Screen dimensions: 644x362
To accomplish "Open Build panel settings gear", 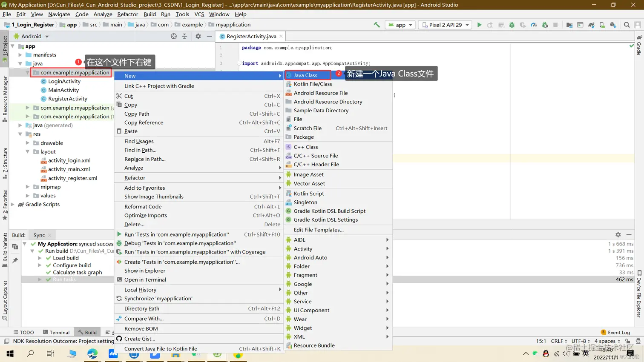I will [x=618, y=234].
